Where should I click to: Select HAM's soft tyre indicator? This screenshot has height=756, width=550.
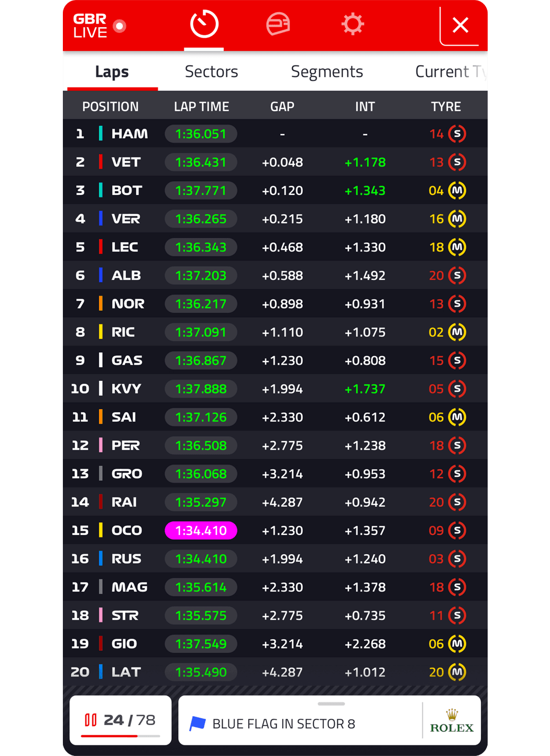[458, 134]
